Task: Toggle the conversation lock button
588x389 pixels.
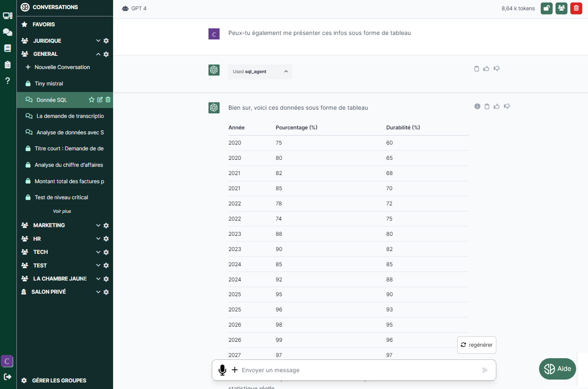Action: [x=546, y=8]
